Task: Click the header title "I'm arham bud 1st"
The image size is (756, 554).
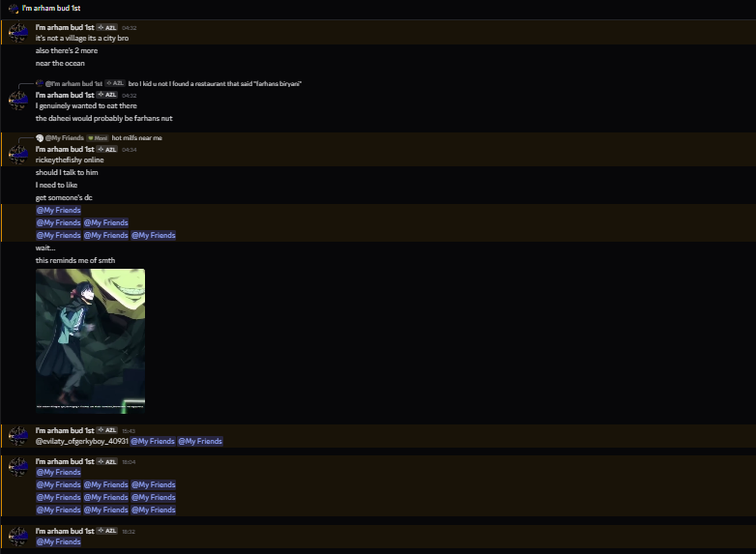Action: (51, 8)
